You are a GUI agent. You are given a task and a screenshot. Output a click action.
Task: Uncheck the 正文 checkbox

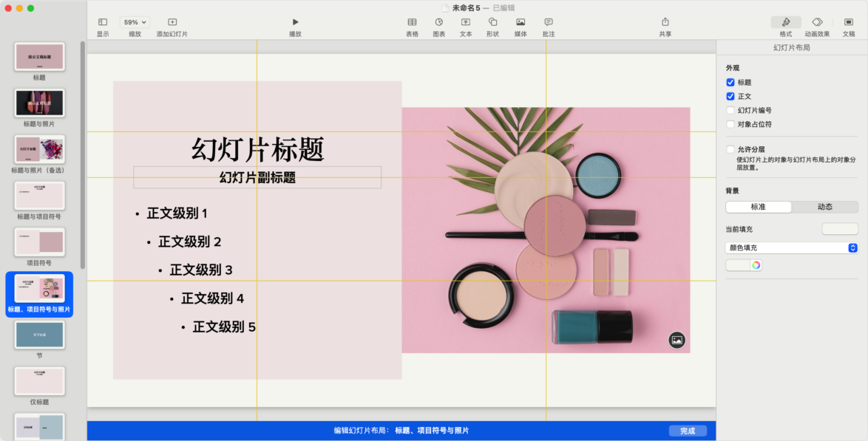coord(730,96)
